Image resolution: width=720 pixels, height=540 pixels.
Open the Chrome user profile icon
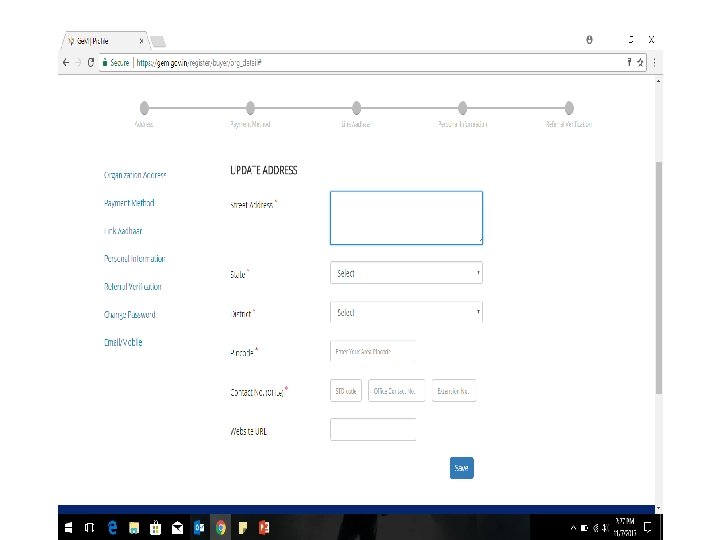589,40
